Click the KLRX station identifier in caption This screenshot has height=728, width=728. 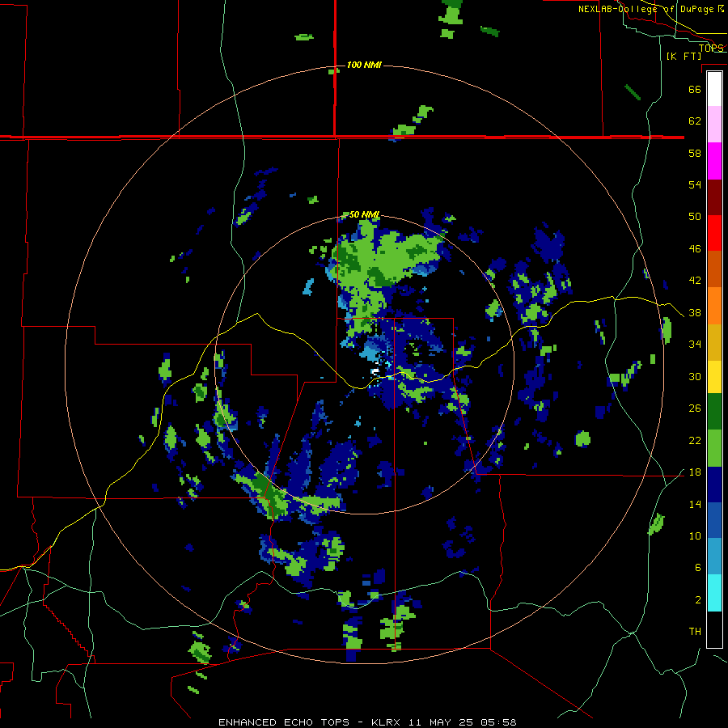[387, 722]
